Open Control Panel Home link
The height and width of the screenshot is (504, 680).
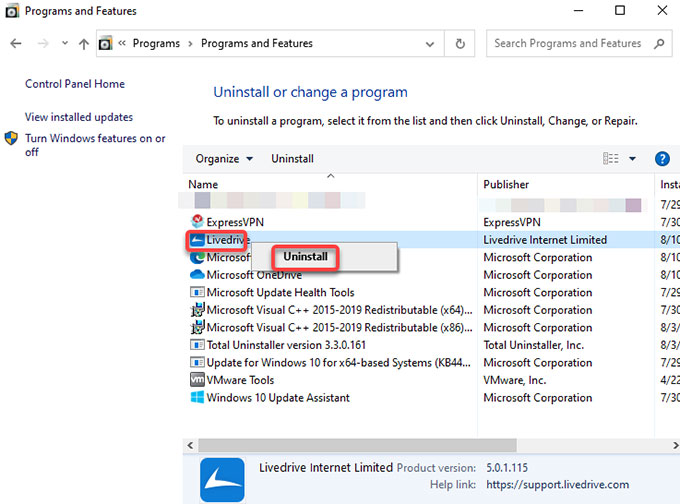(75, 84)
